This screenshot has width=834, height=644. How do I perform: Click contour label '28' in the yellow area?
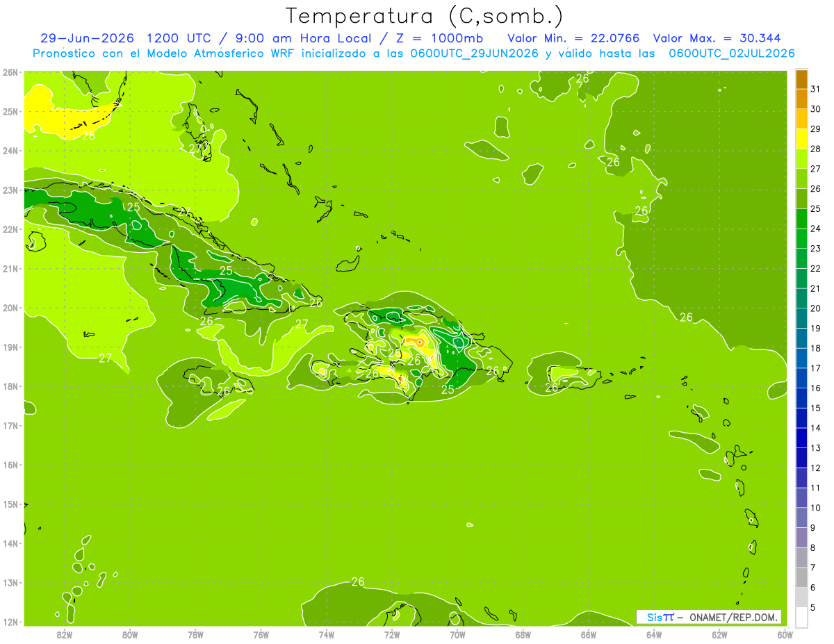pyautogui.click(x=89, y=135)
